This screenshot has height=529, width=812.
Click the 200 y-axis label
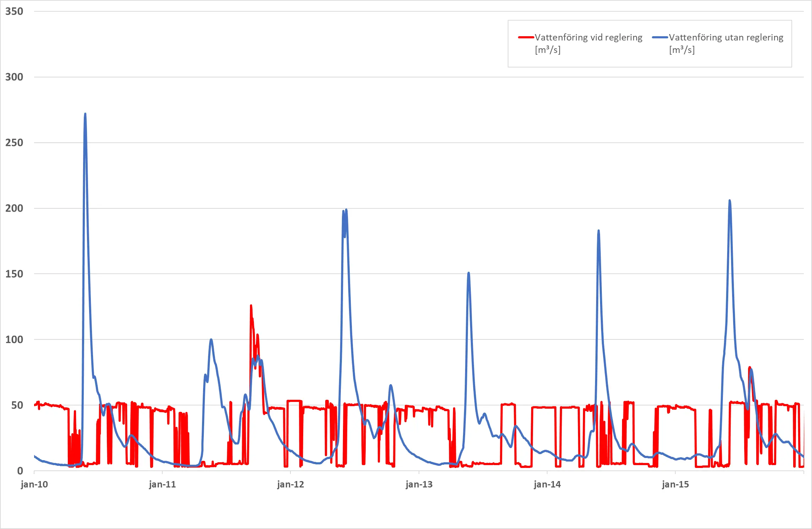(x=14, y=208)
